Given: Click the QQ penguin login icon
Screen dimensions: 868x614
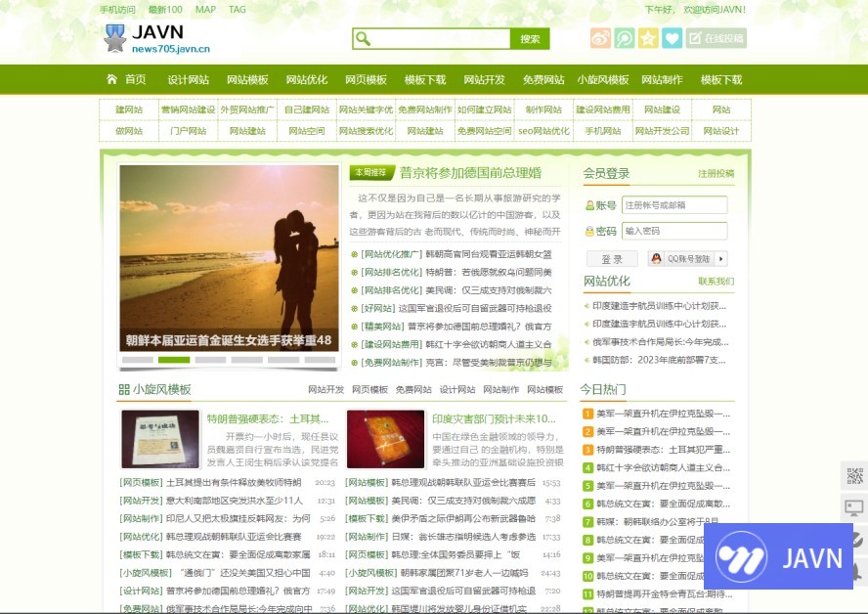Looking at the screenshot, I should tap(656, 259).
